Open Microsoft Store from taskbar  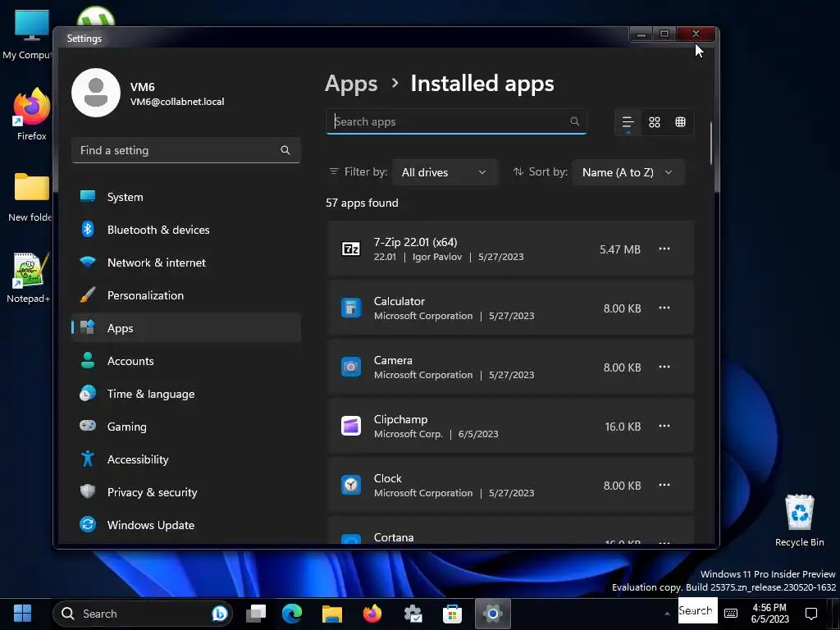point(453,614)
